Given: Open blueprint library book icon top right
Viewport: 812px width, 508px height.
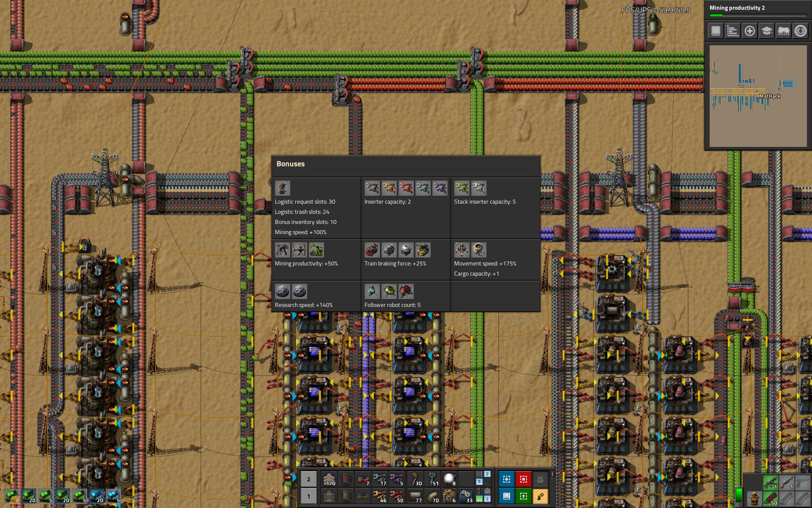Looking at the screenshot, I should pos(716,31).
